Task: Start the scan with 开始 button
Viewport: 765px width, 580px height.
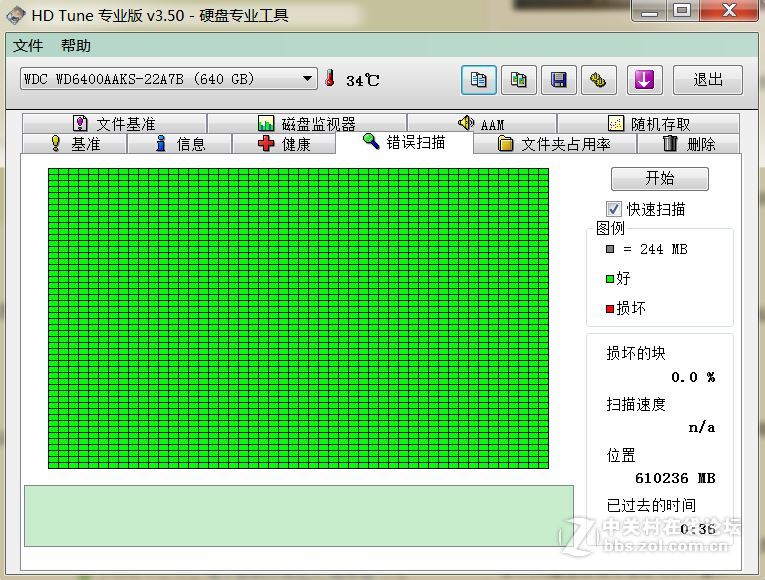Action: pos(660,179)
